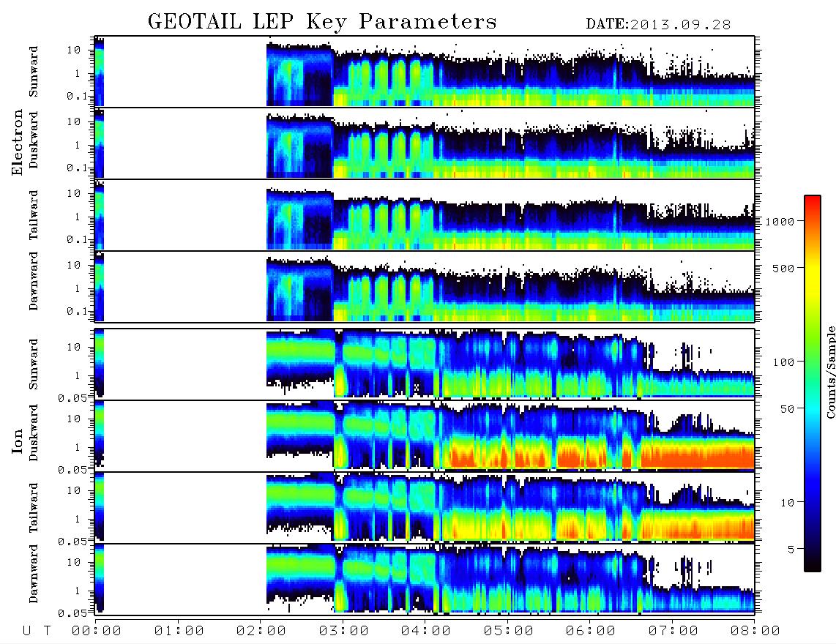
Task: Click the Ion Duskward spectrogram panel
Action: coord(425,435)
